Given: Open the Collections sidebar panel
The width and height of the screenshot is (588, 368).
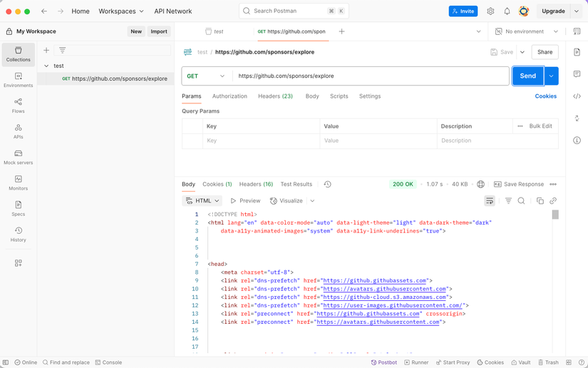Looking at the screenshot, I should click(18, 54).
